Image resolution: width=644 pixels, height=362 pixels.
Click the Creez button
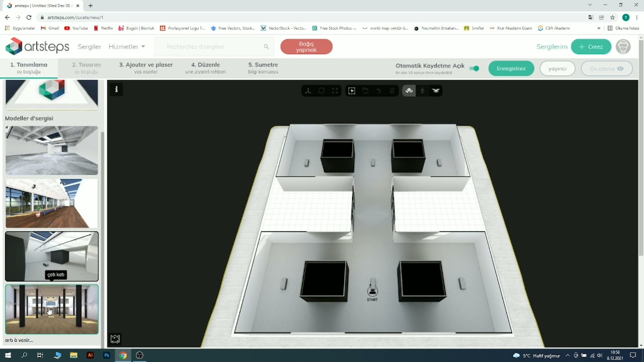click(591, 47)
